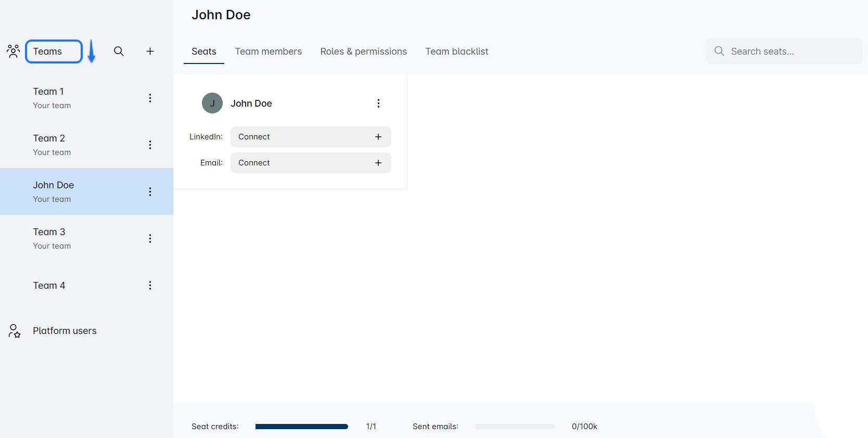Open the team search magnifier icon

click(119, 51)
